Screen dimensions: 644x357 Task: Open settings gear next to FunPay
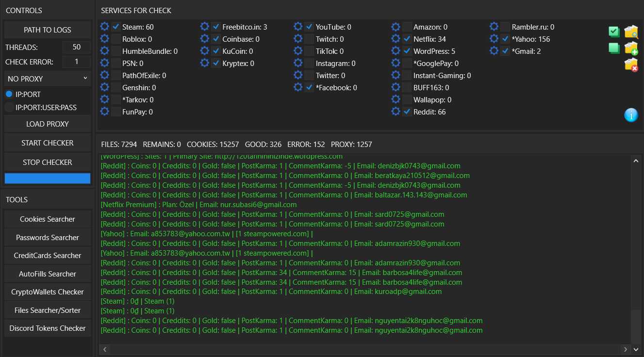[104, 112]
